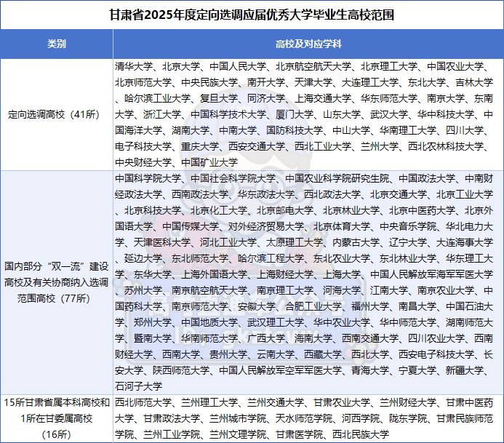
Task: Click 甘肃政法大学 entry
Action: click(x=172, y=418)
